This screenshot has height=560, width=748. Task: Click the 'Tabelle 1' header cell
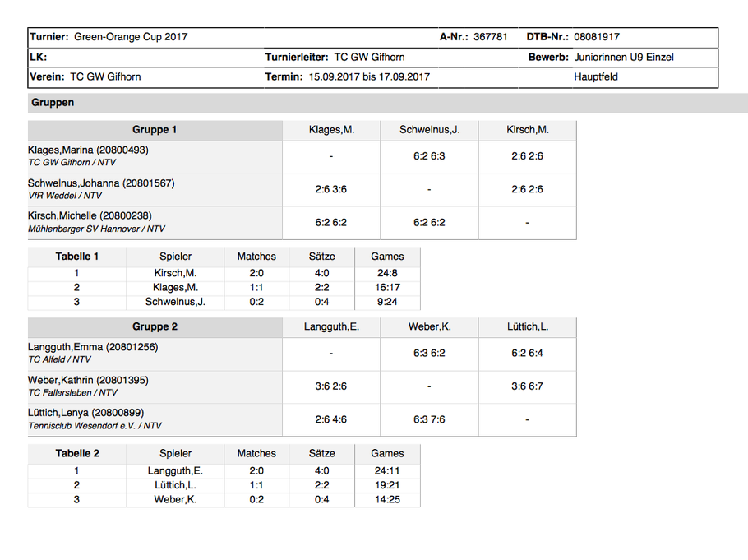76,257
